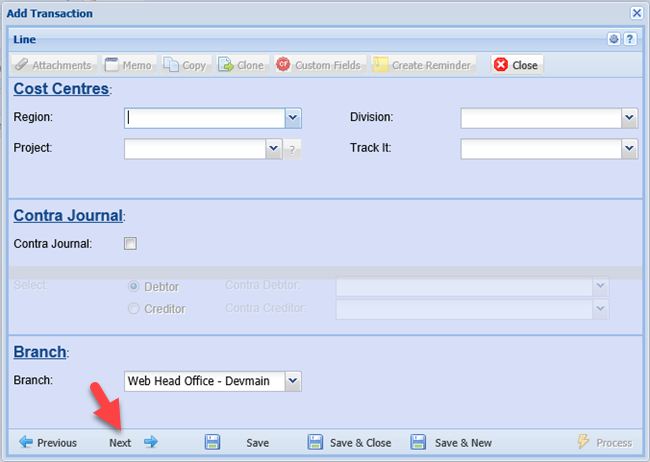Click the Previous blue arrow icon
Image resolution: width=650 pixels, height=462 pixels.
[x=26, y=442]
